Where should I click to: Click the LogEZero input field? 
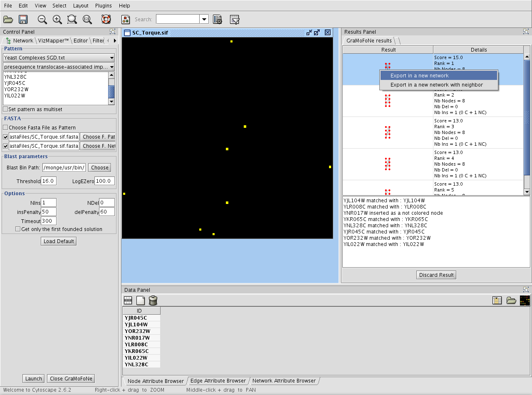105,181
